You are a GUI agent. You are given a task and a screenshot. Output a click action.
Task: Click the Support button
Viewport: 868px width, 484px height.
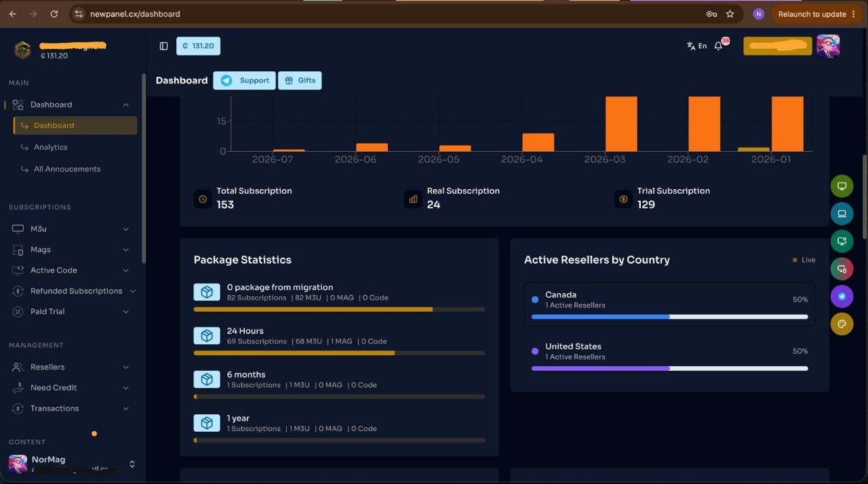244,80
